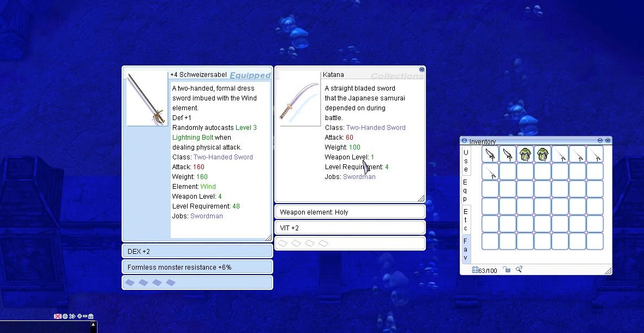Click the plus chat icon

[79, 316]
